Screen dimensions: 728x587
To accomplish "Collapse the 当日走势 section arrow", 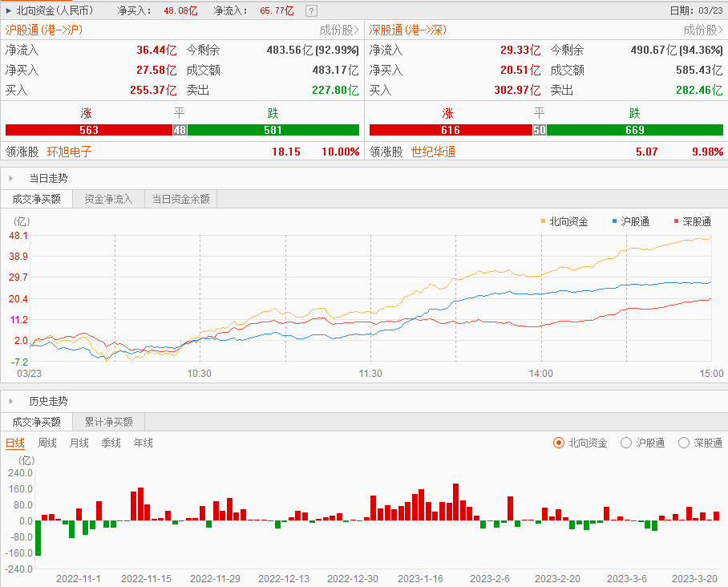I will (x=11, y=178).
